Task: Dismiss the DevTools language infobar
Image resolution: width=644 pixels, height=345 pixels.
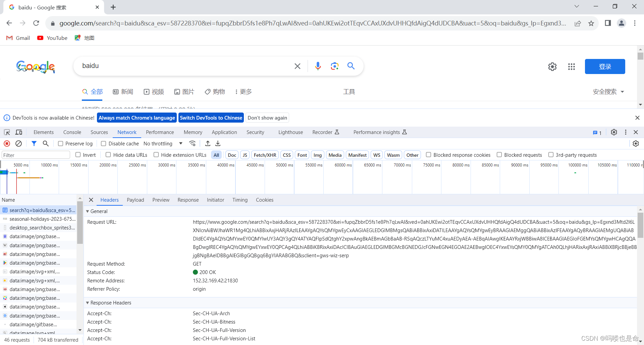Action: point(637,118)
